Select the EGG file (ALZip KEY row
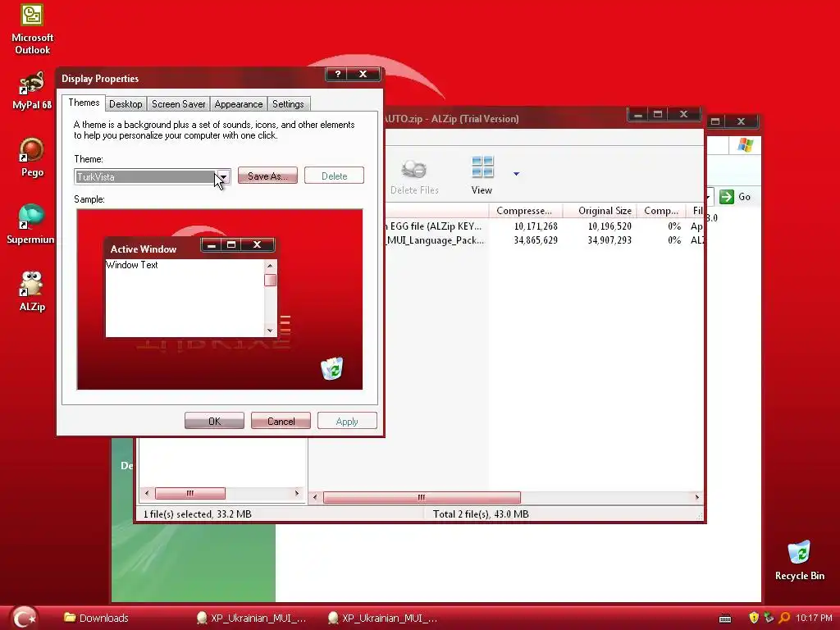This screenshot has height=630, width=840. (544, 226)
